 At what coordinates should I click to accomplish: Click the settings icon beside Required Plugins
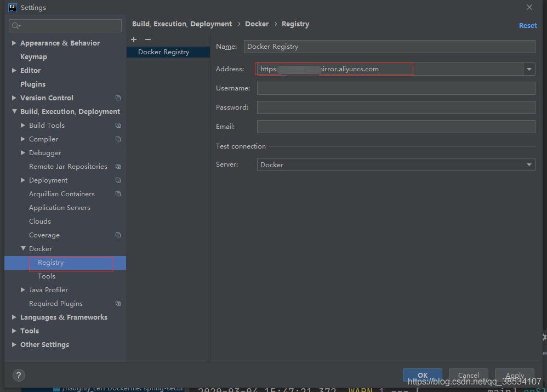point(117,303)
